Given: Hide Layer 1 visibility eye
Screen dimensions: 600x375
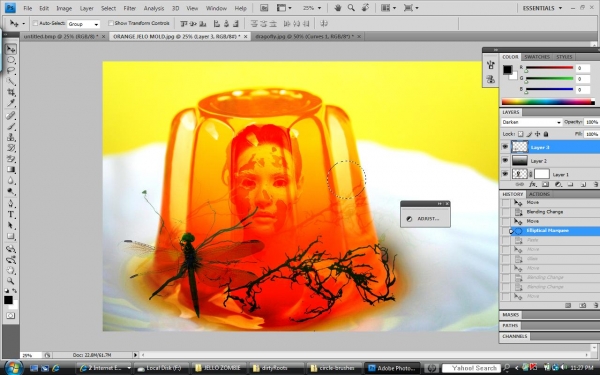Looking at the screenshot, I should (x=505, y=174).
